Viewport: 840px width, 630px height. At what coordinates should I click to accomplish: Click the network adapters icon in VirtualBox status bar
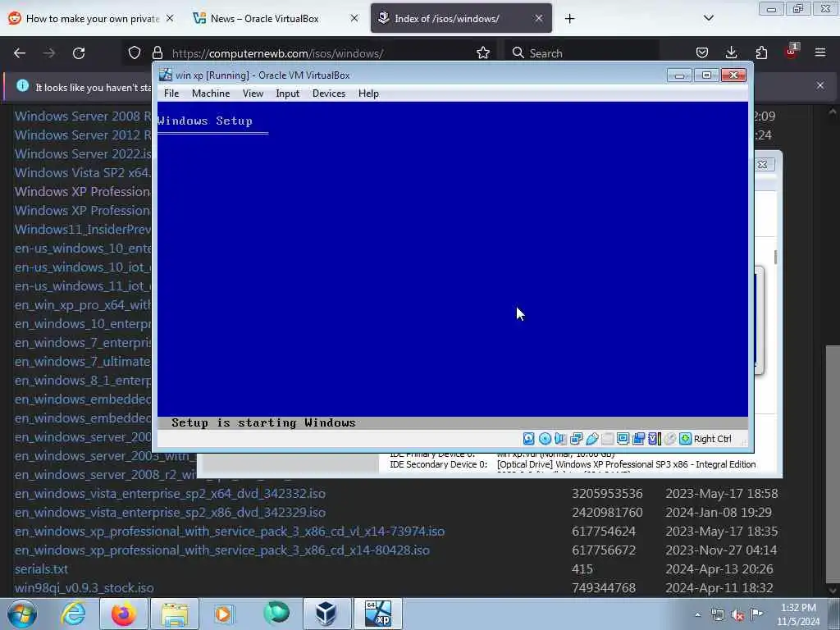pyautogui.click(x=577, y=439)
